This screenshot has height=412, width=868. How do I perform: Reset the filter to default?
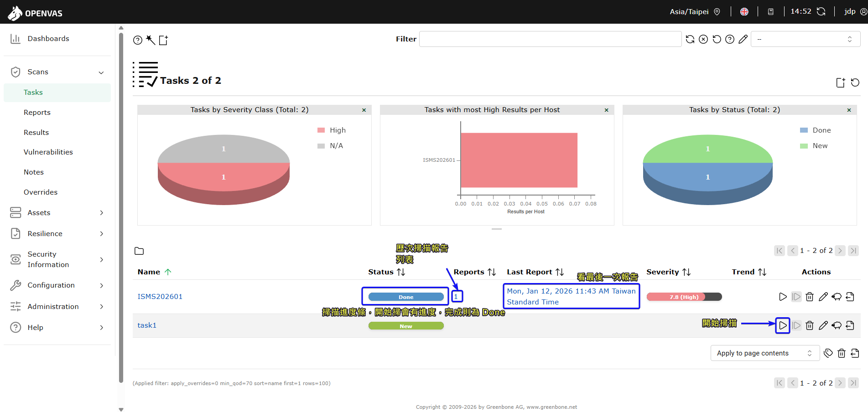tap(717, 39)
